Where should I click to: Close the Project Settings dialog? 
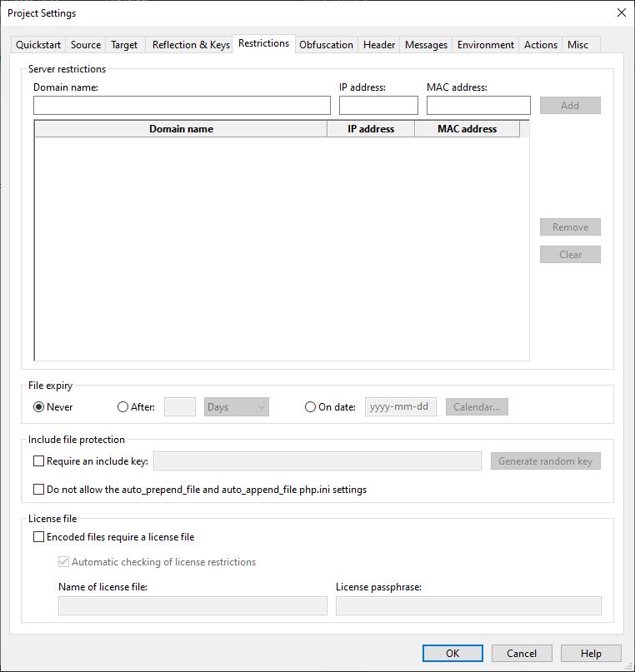(621, 12)
